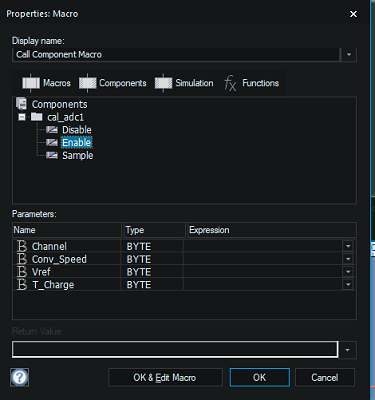This screenshot has height=400, width=375.
Task: Select the Conv_Speed parameter name
Action: coord(59,259)
